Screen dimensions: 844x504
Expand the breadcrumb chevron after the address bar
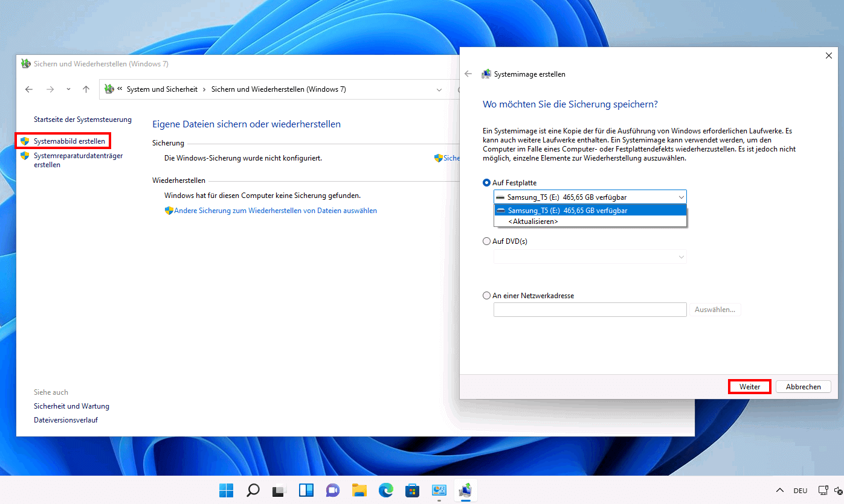(439, 89)
